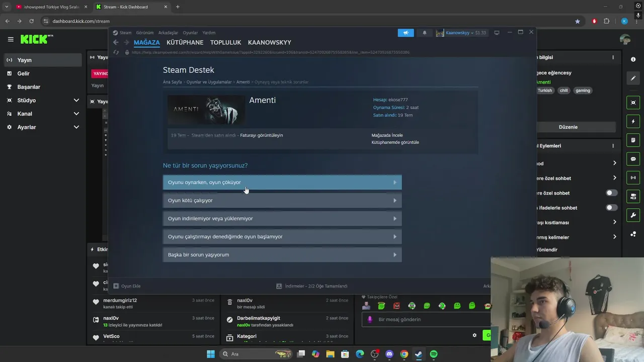Click the Oyun Ekle plus icon in Steam
Image resolution: width=644 pixels, height=362 pixels.
click(x=116, y=286)
